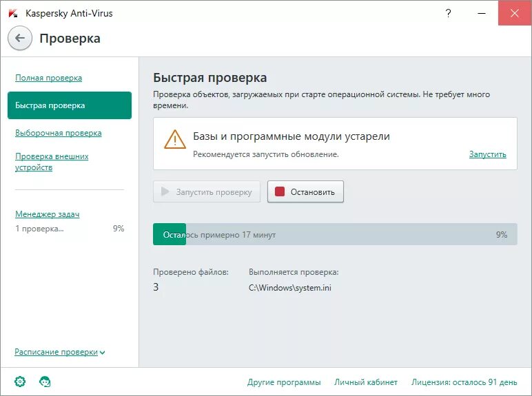532x396 pixels.
Task: Open Менеджер задач link
Action: (47, 214)
